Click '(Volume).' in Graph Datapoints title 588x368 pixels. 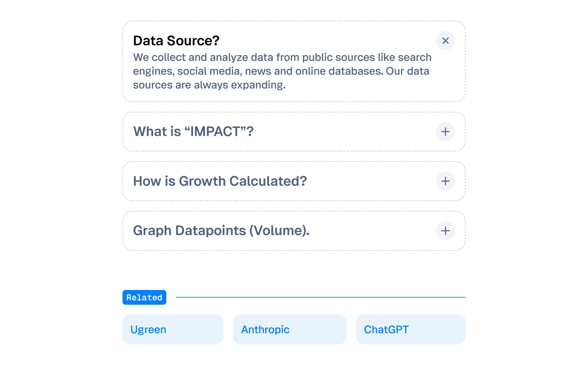pyautogui.click(x=279, y=231)
